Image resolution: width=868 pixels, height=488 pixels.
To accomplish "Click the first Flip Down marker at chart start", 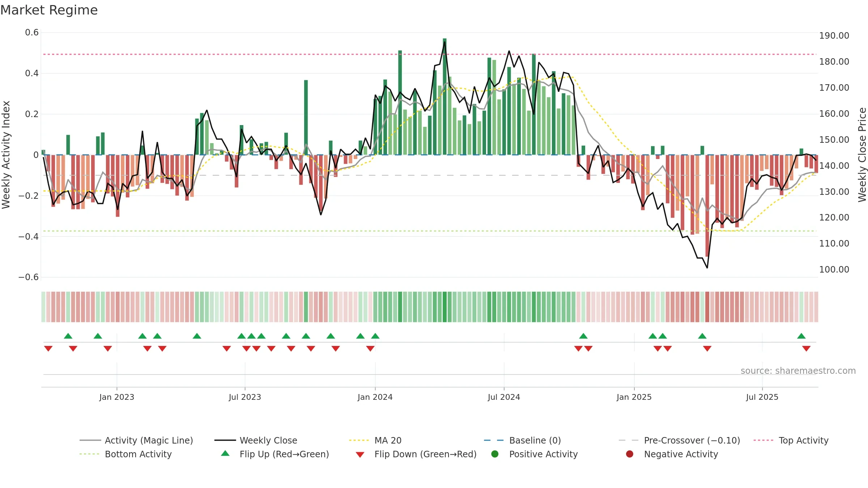I will click(x=48, y=348).
